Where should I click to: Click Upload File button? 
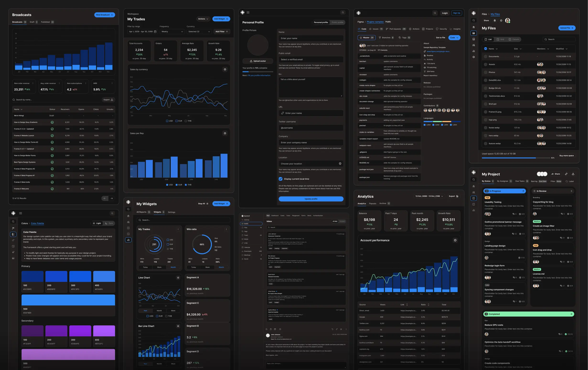tap(567, 28)
